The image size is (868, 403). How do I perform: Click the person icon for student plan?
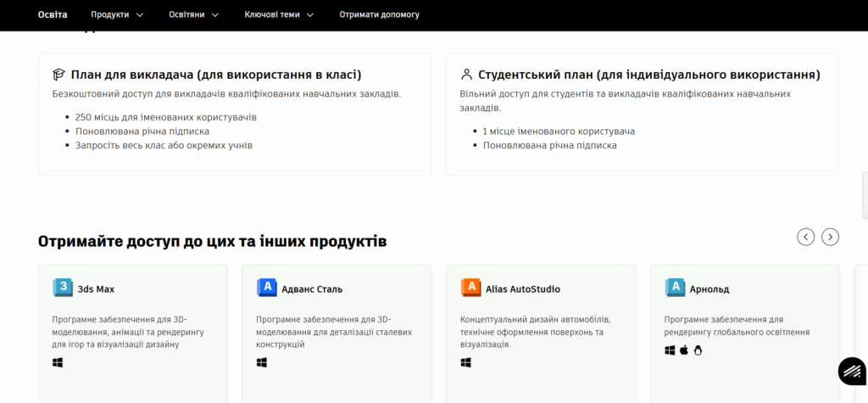tap(466, 75)
